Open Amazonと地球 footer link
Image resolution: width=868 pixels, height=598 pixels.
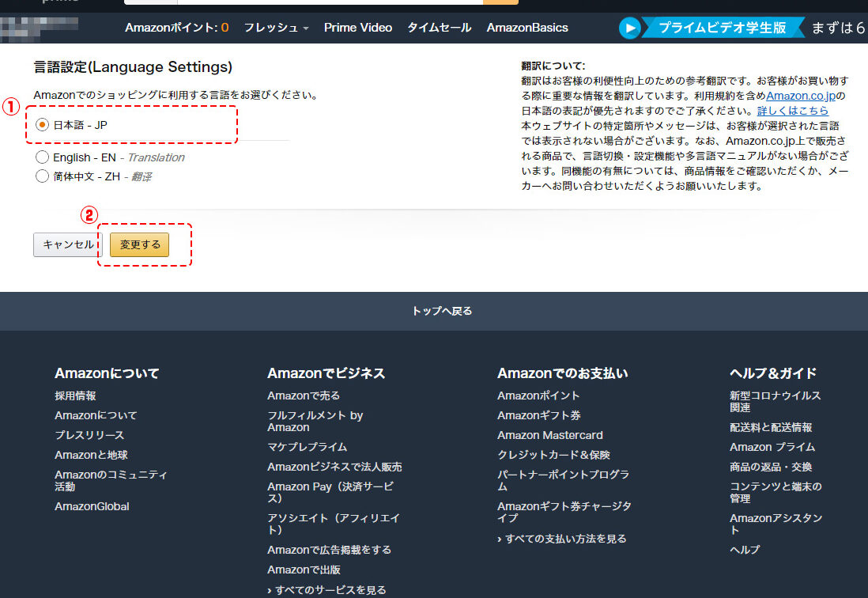(x=92, y=455)
